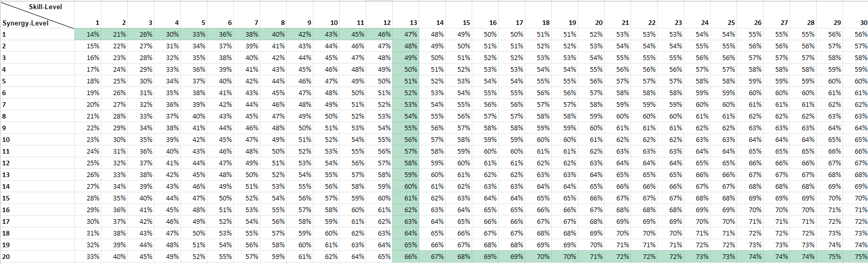Click the 65% cell at synergy 12, skill 25
Image resolution: width=868 pixels, height=264 pixels.
[728, 163]
